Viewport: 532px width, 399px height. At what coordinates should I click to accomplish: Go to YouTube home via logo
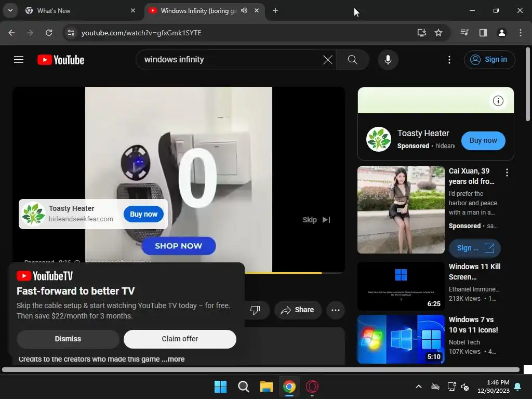pyautogui.click(x=61, y=60)
